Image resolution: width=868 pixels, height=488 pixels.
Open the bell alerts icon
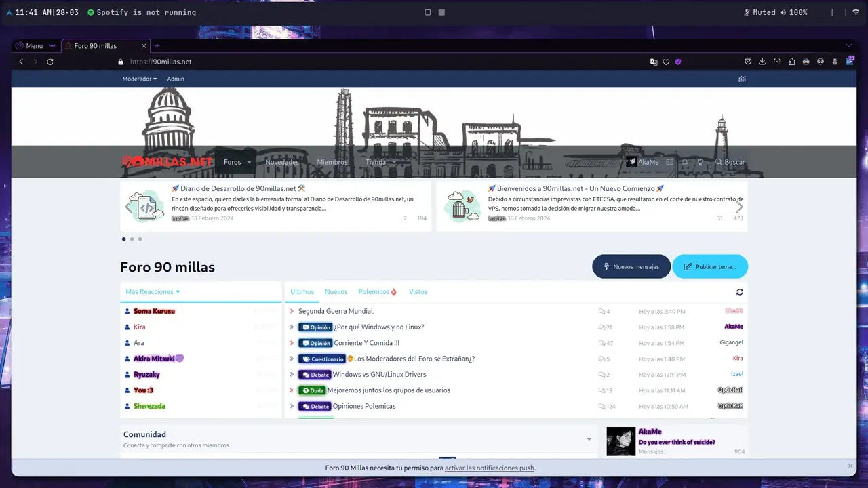click(685, 162)
